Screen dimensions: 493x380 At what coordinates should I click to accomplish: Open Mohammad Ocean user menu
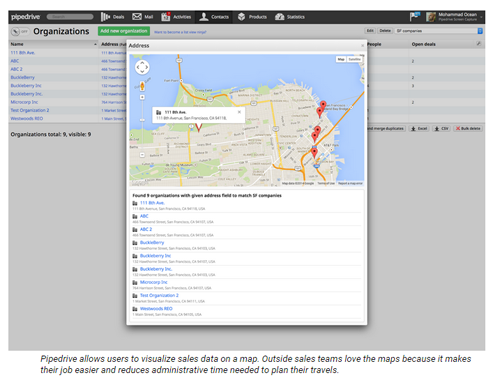pyautogui.click(x=460, y=17)
